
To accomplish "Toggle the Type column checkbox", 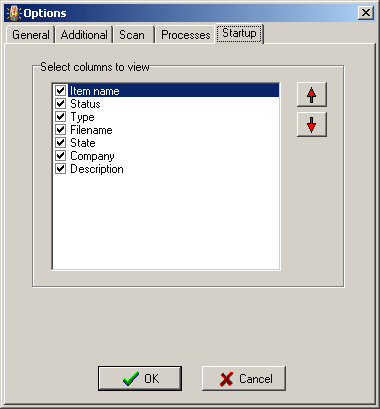I will [60, 117].
